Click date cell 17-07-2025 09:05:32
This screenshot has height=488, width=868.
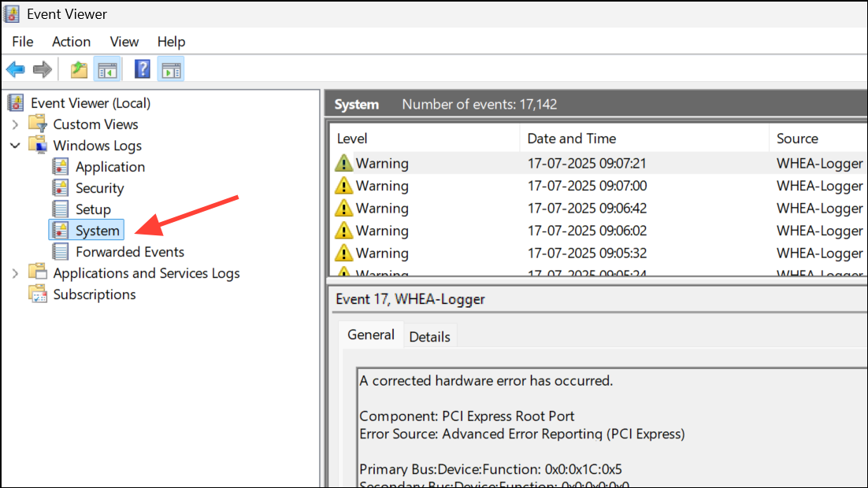point(587,253)
